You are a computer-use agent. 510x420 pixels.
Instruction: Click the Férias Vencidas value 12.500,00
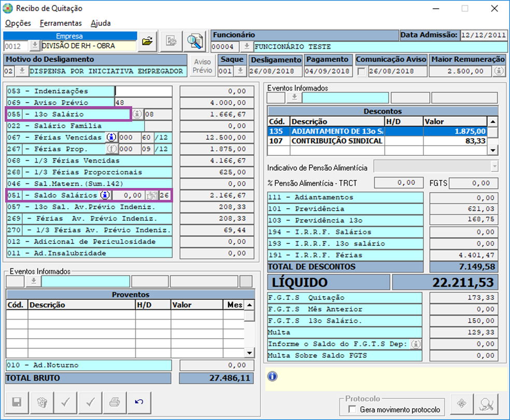coord(217,138)
